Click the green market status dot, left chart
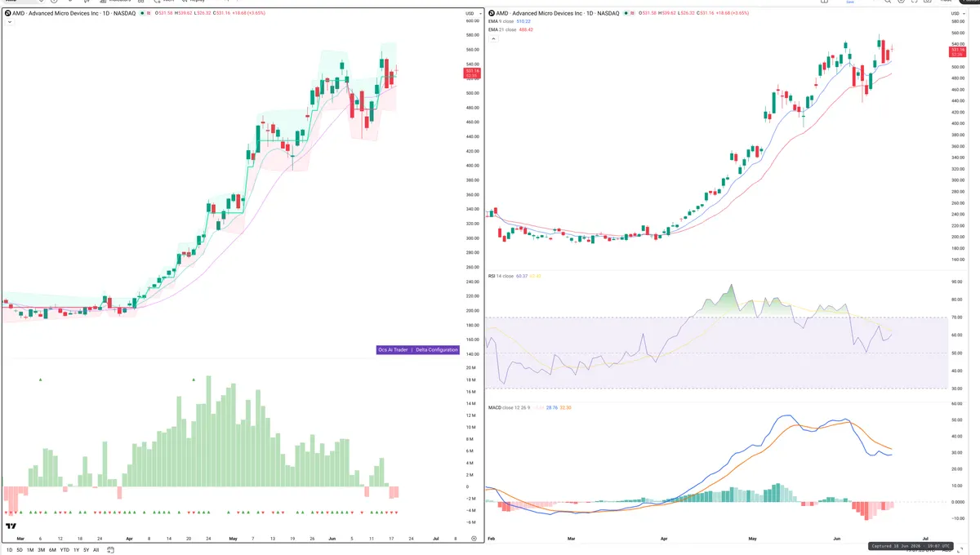 tap(141, 14)
